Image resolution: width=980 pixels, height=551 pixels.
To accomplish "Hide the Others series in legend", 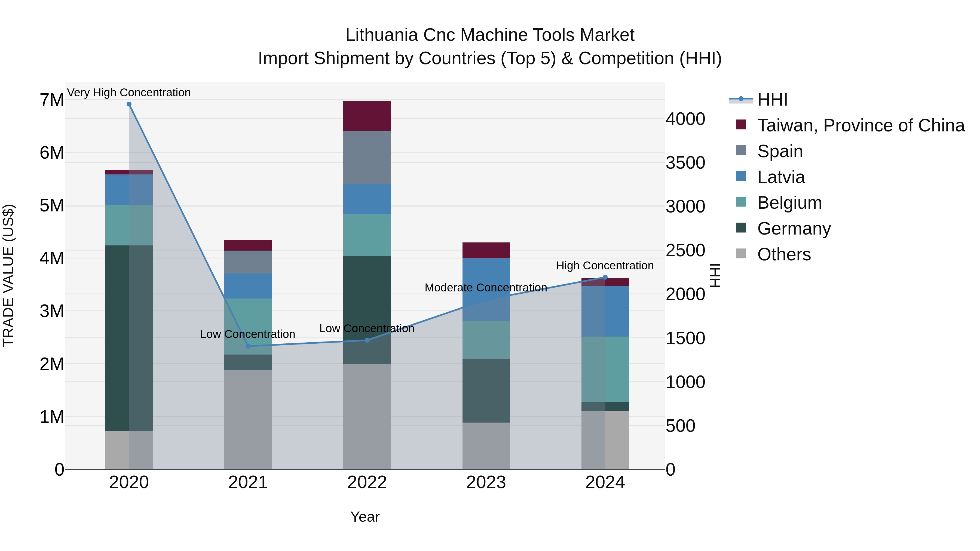I will [x=773, y=254].
